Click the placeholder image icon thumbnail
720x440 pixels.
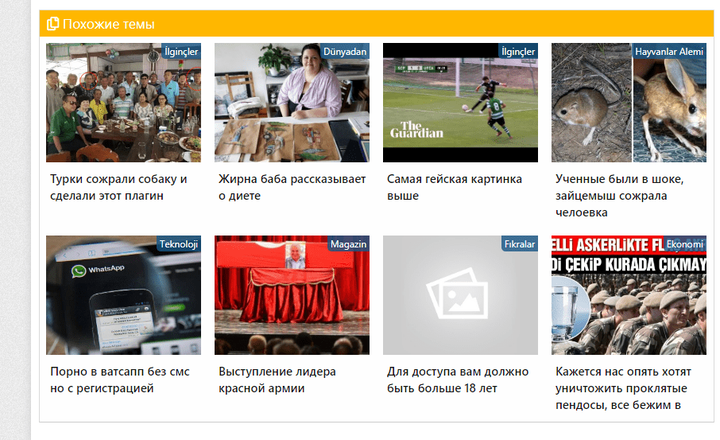[x=460, y=296]
